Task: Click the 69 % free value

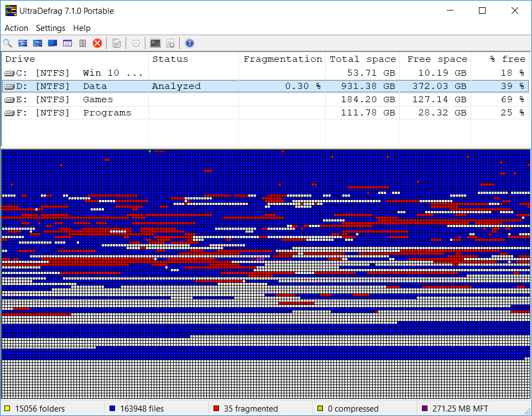Action: [513, 99]
